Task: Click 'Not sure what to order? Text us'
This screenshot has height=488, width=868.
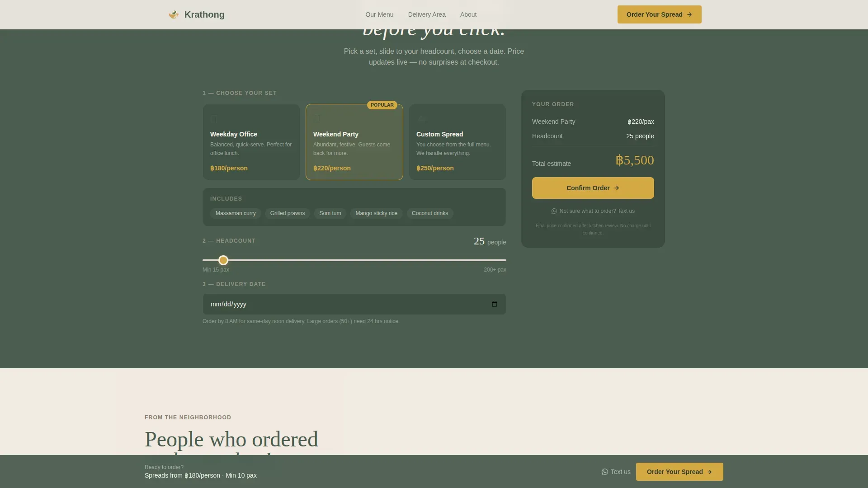Action: click(593, 211)
